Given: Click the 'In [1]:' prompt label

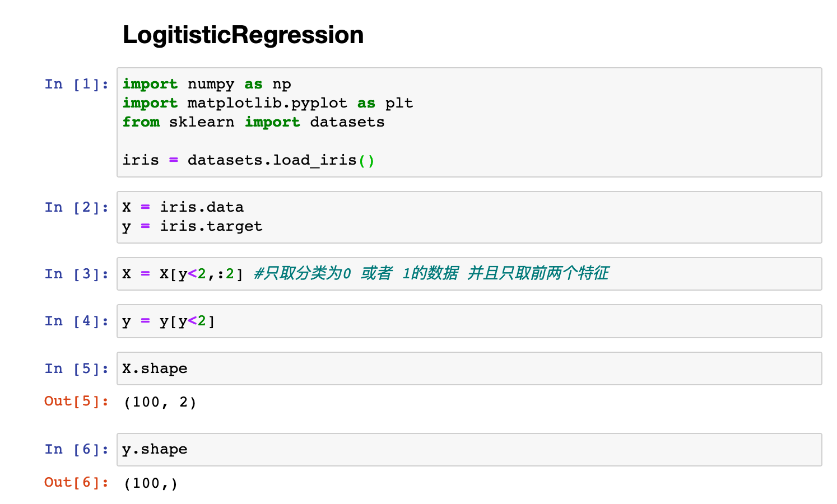Looking at the screenshot, I should coord(77,84).
